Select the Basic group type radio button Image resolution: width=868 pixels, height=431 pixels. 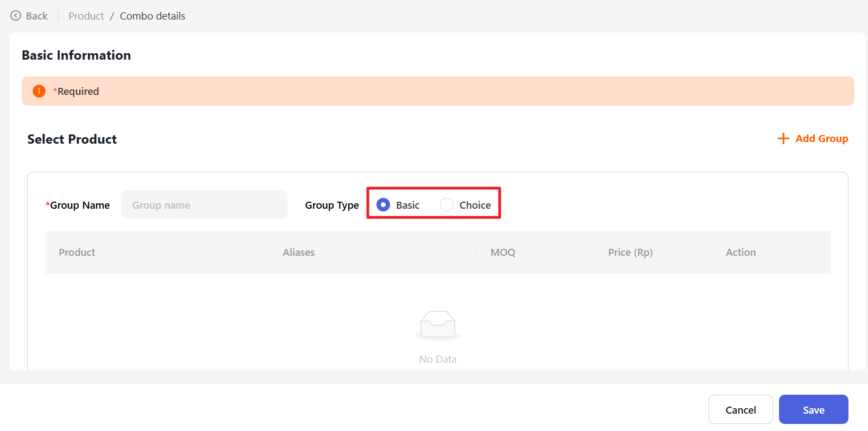pyautogui.click(x=383, y=205)
